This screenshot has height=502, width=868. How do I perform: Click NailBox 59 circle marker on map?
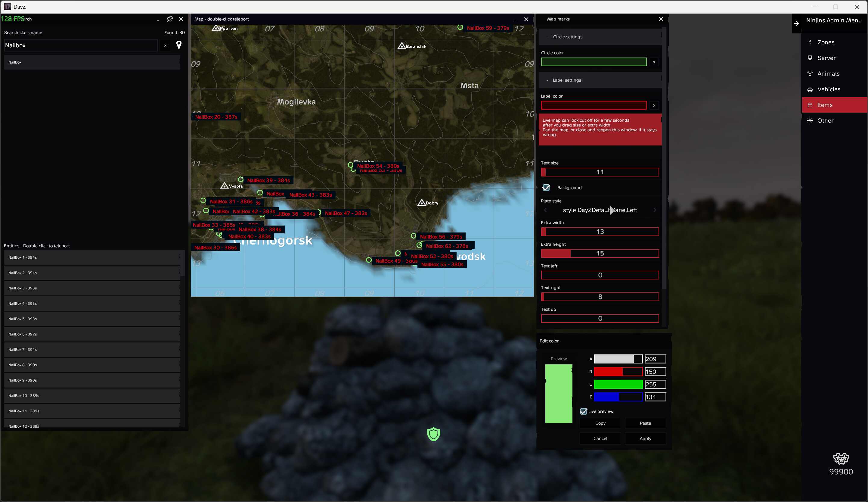(x=460, y=27)
